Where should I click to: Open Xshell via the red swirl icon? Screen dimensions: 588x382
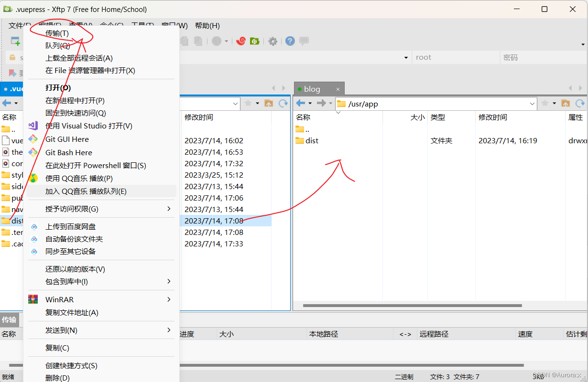(241, 42)
